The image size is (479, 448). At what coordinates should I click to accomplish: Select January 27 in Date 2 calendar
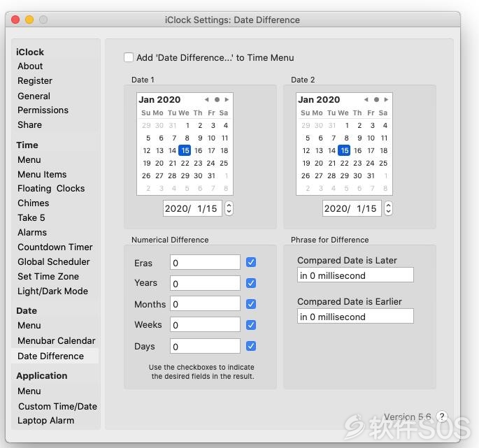coord(319,175)
